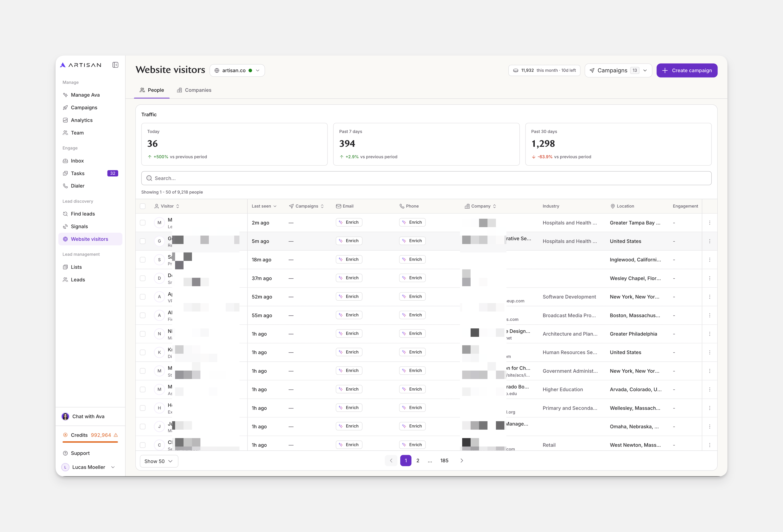Jump to page 185
The height and width of the screenshot is (532, 783).
[444, 461]
